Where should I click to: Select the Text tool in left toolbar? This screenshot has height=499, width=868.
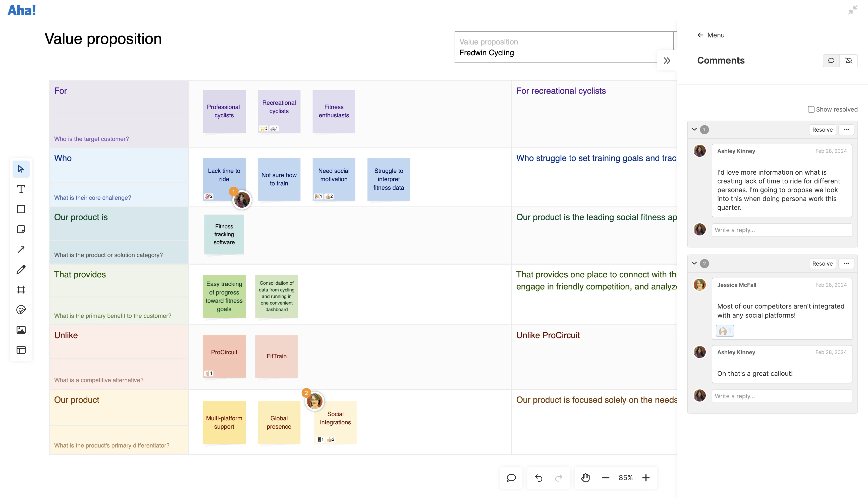tap(21, 189)
